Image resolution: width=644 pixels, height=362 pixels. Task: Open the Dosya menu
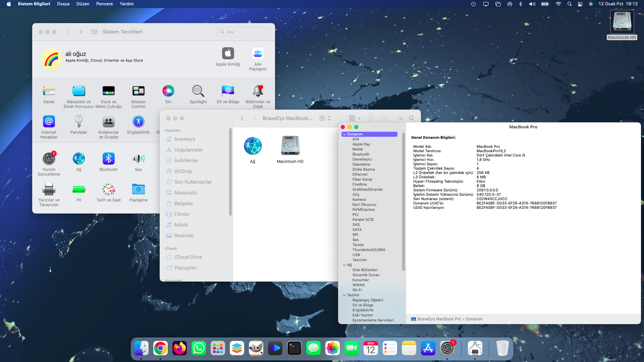pyautogui.click(x=63, y=4)
